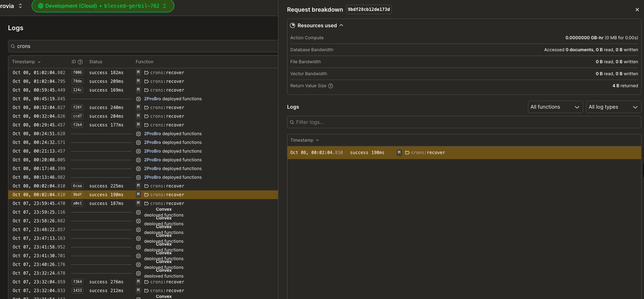Click the f364 request ID badge
This screenshot has height=299, width=644.
tap(77, 282)
